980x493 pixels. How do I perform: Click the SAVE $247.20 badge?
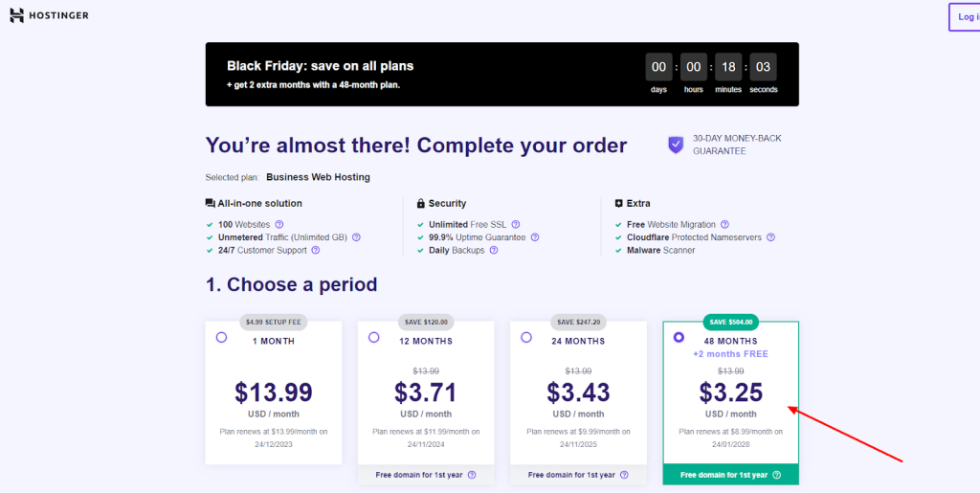(578, 323)
